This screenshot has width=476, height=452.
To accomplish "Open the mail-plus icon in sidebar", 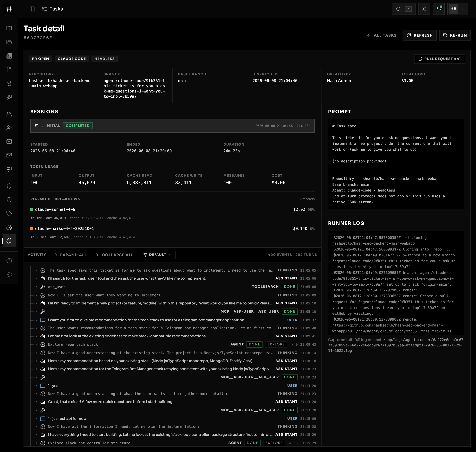I will point(9,155).
